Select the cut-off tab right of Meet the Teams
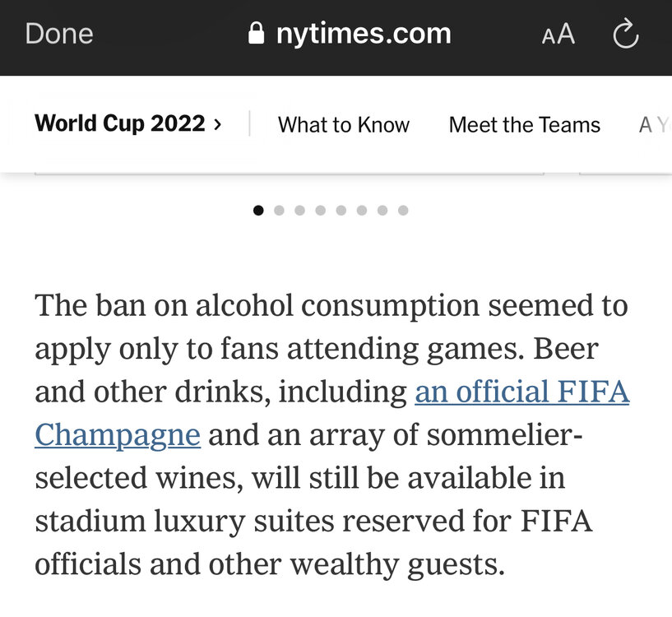 [x=656, y=125]
